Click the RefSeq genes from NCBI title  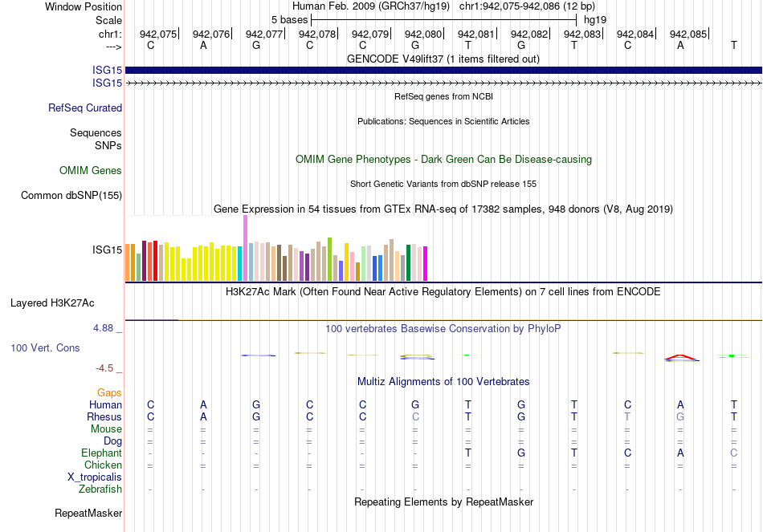443,96
